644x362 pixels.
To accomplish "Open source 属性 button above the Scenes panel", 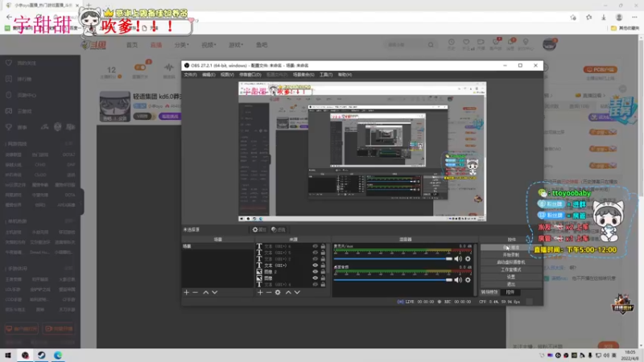I will coord(259,230).
